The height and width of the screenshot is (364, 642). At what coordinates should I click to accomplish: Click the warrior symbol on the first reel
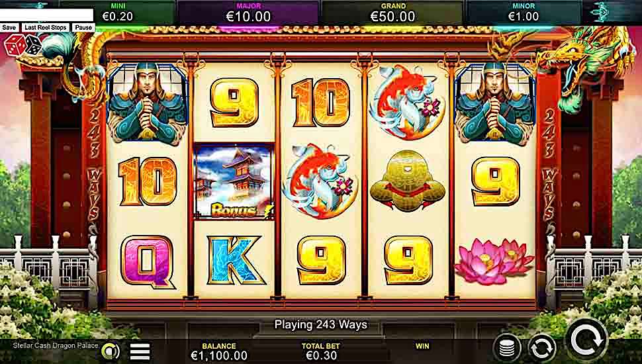click(x=148, y=103)
